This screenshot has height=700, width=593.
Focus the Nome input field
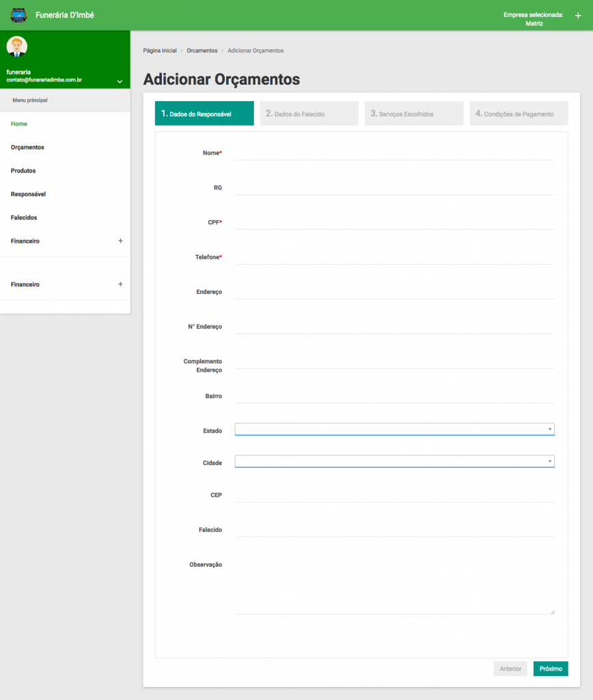coord(394,152)
